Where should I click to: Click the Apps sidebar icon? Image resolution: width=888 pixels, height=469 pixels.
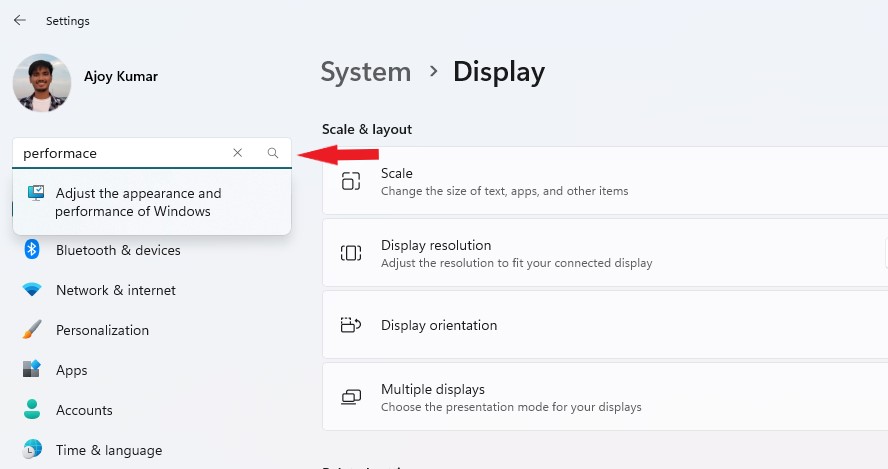pyautogui.click(x=32, y=370)
